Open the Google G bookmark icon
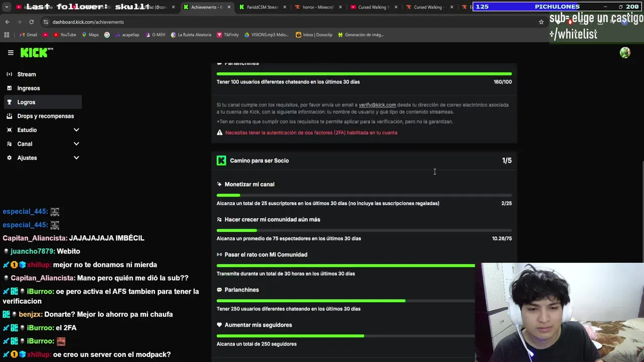The width and height of the screenshot is (644, 362). click(x=107, y=35)
